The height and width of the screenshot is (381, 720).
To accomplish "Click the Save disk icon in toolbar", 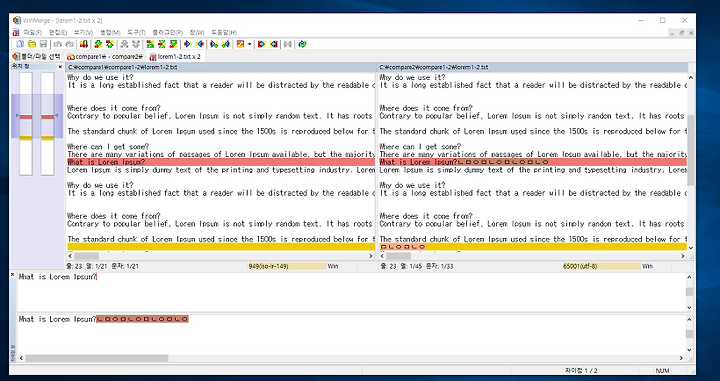I will [43, 44].
